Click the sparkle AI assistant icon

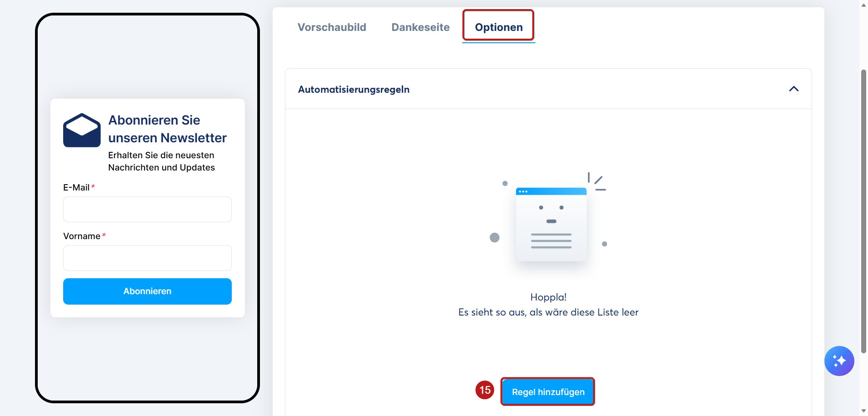(x=839, y=361)
